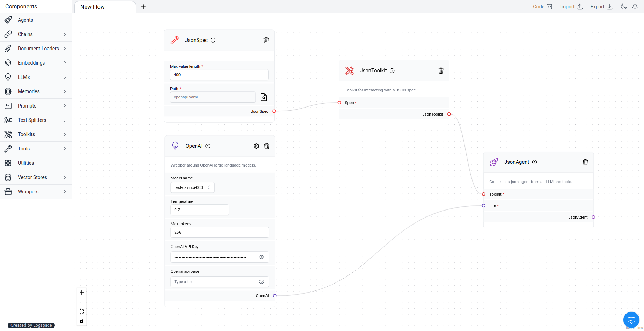Click the file browse icon beside Path
This screenshot has height=331, width=644.
264,97
